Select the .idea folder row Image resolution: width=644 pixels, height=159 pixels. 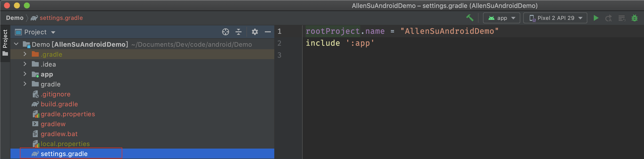[x=142, y=64]
